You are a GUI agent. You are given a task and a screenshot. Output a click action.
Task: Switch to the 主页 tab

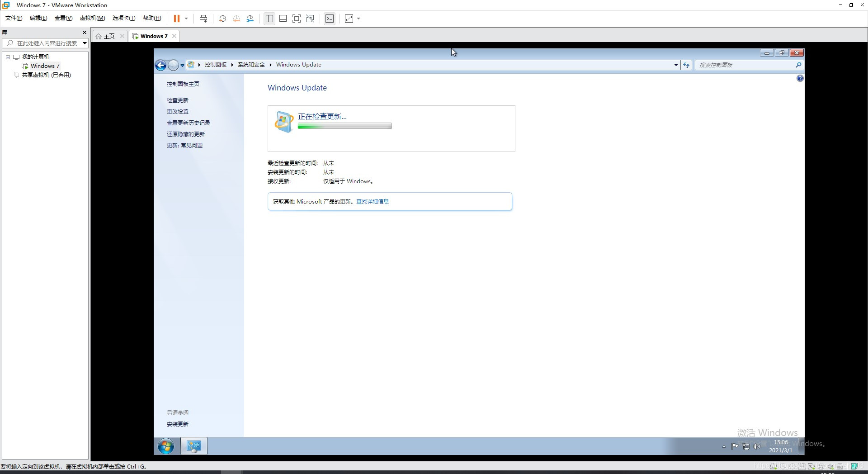coord(109,36)
